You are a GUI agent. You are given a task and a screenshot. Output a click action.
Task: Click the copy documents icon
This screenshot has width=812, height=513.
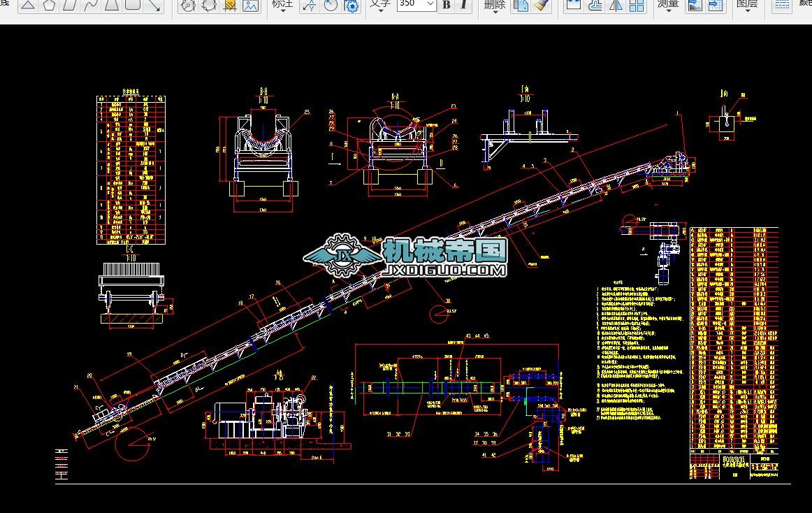pyautogui.click(x=521, y=6)
